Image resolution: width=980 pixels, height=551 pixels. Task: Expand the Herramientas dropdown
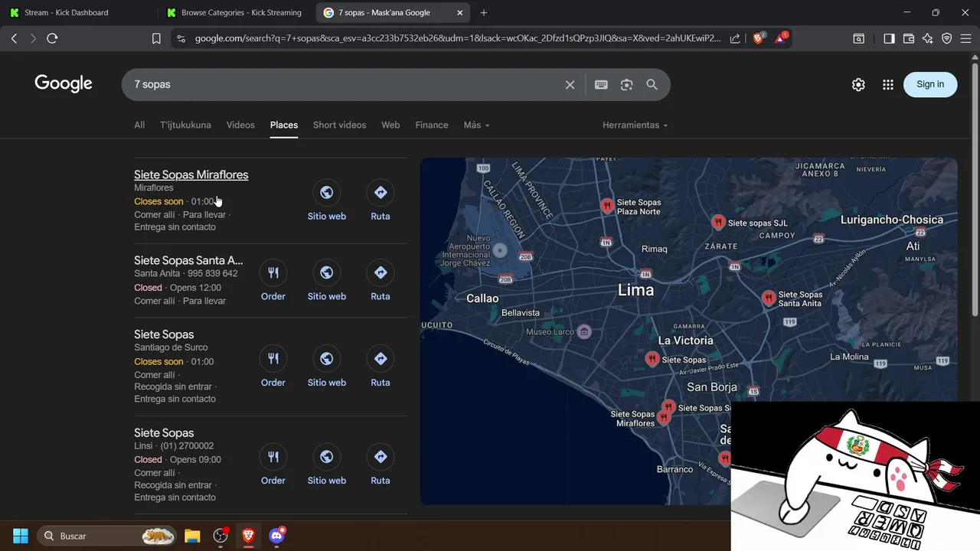[x=635, y=125]
